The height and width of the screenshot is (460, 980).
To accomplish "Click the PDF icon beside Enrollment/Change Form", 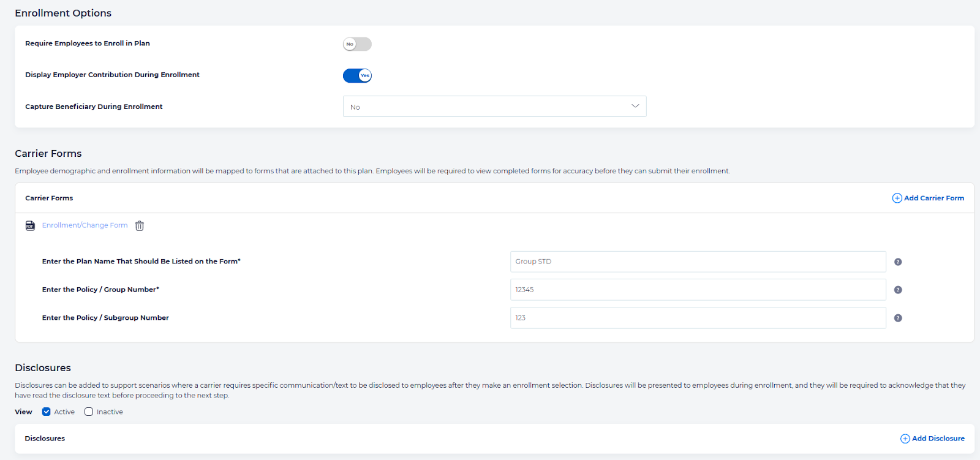I will click(x=30, y=225).
